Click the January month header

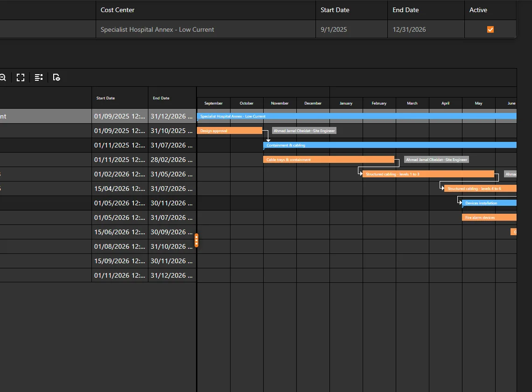coord(346,103)
